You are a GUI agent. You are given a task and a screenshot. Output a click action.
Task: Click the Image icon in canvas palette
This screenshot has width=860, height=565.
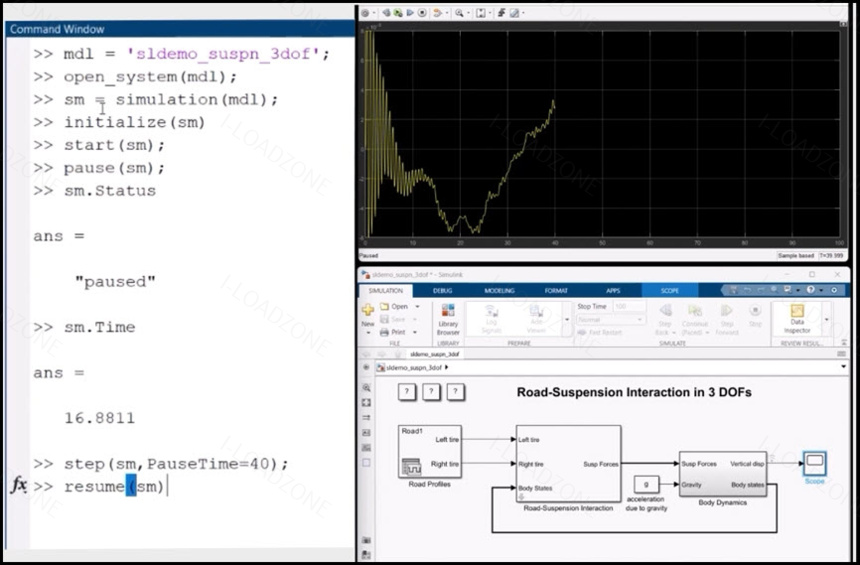tap(366, 448)
